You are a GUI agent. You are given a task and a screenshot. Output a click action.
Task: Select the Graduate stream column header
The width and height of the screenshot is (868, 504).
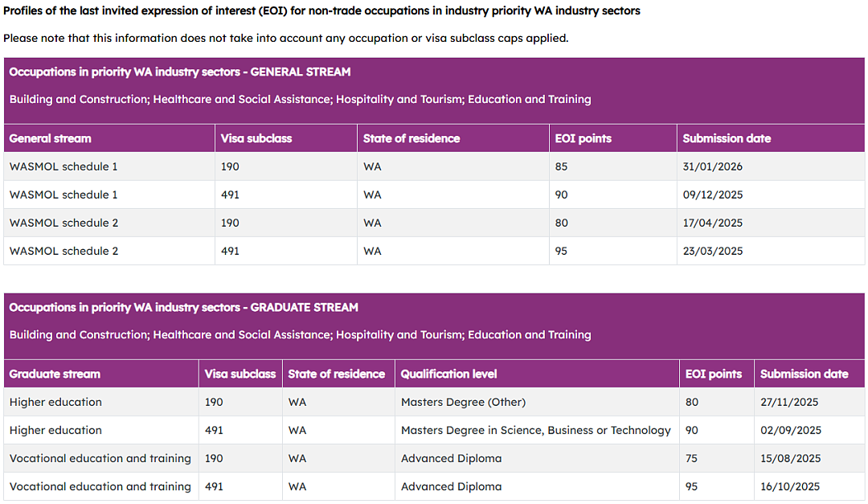click(x=100, y=374)
